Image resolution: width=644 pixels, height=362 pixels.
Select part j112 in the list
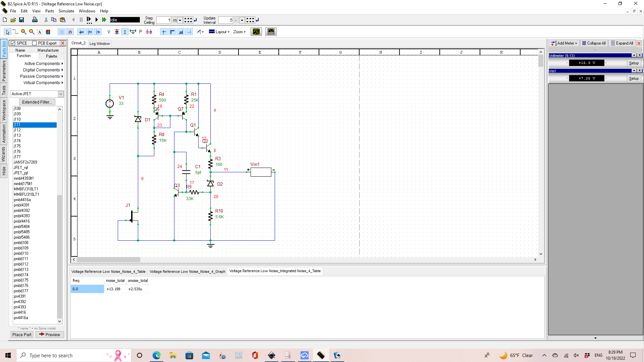[35, 130]
